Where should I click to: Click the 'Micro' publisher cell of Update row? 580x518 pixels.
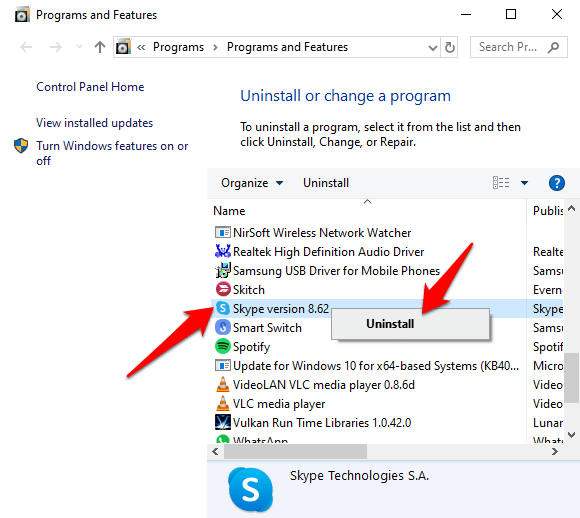548,366
